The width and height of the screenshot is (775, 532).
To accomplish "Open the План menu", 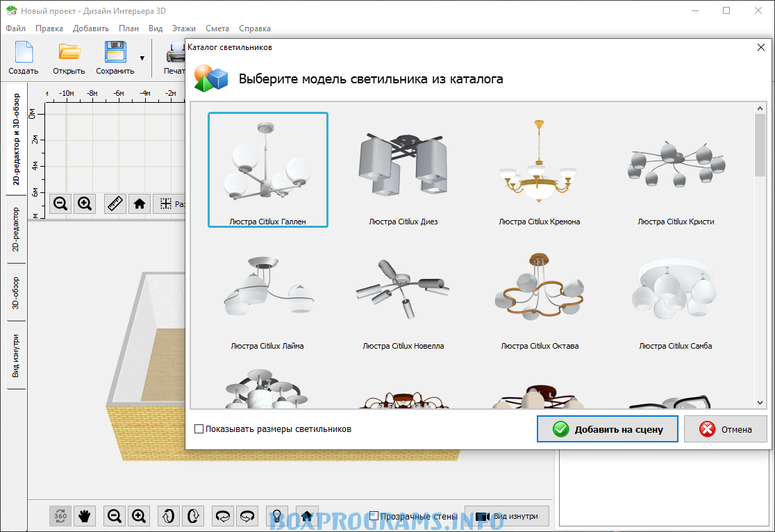I will point(129,28).
